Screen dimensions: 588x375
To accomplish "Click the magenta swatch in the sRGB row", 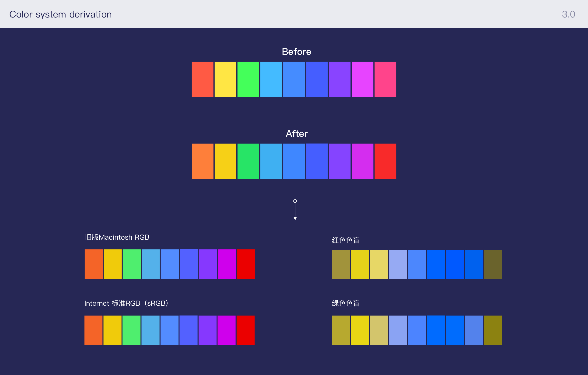I will coord(226,330).
